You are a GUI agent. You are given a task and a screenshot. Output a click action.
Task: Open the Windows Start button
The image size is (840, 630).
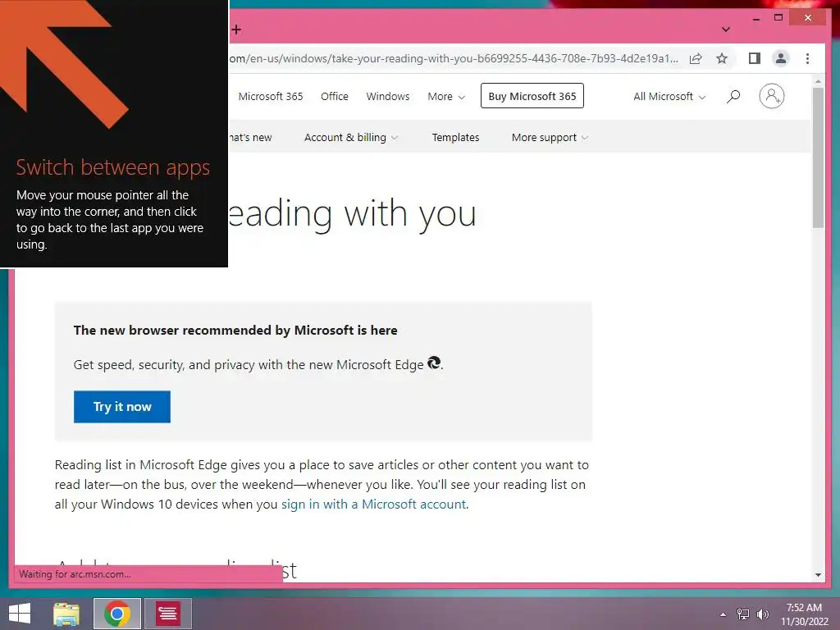(20, 614)
